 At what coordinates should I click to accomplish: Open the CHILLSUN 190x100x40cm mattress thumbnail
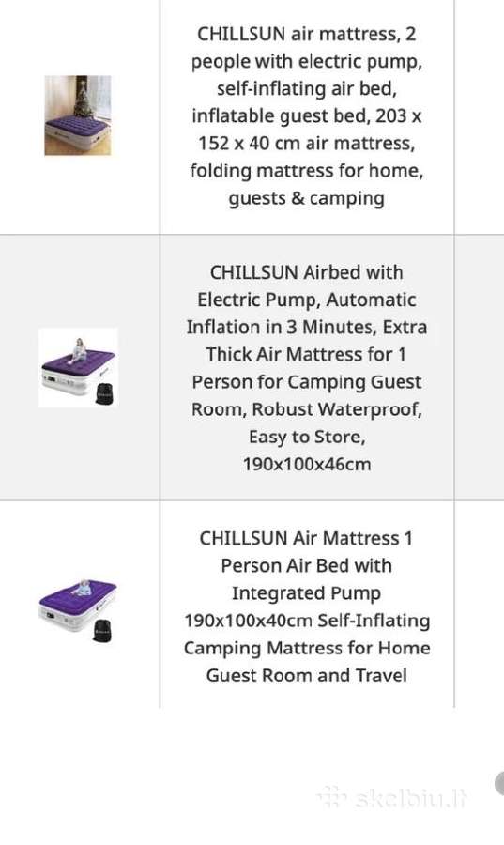78,611
